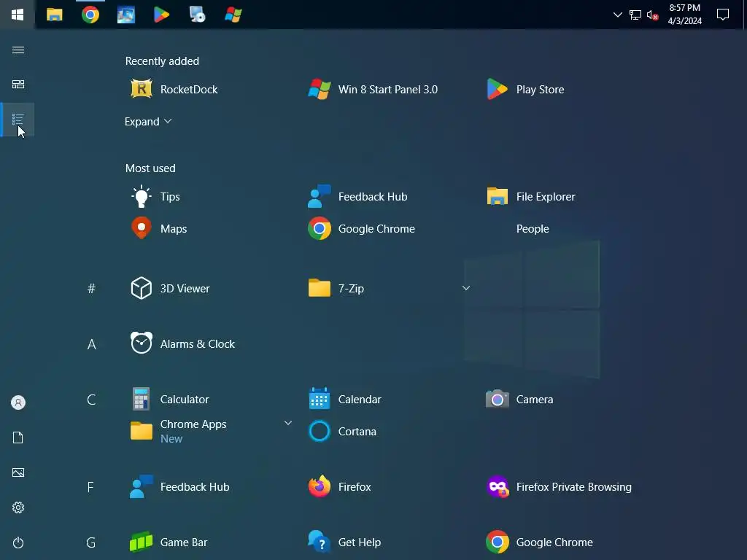This screenshot has height=560, width=747.
Task: Open the Tips app
Action: pyautogui.click(x=156, y=196)
